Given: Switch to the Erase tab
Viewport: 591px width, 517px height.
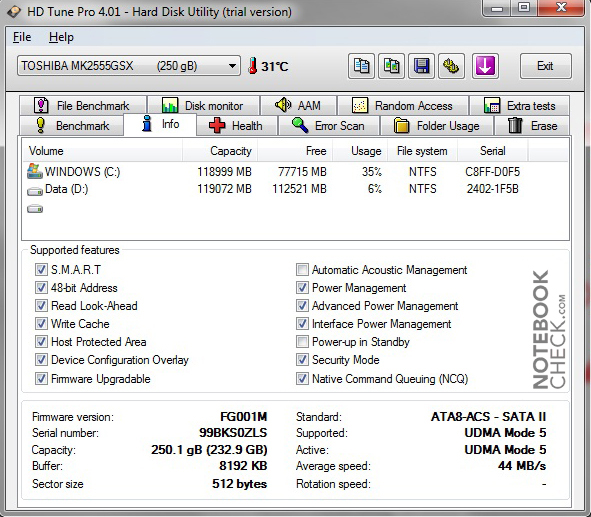Looking at the screenshot, I should click(x=532, y=125).
